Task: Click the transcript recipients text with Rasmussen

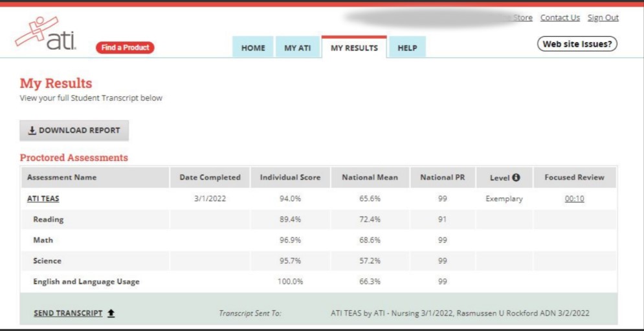Action: pyautogui.click(x=460, y=314)
